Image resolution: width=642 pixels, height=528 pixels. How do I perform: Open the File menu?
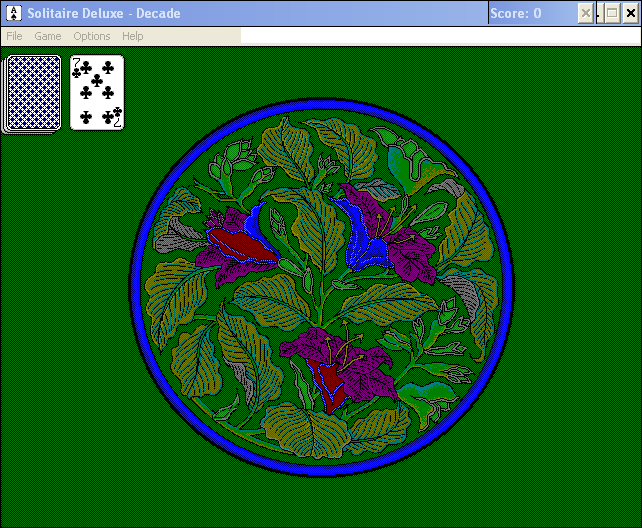click(14, 36)
